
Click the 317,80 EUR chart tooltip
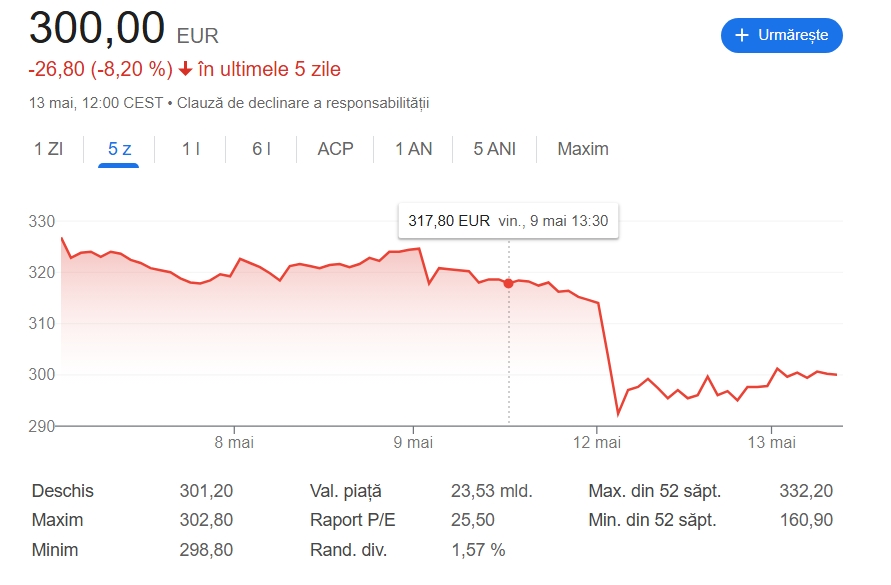[508, 221]
